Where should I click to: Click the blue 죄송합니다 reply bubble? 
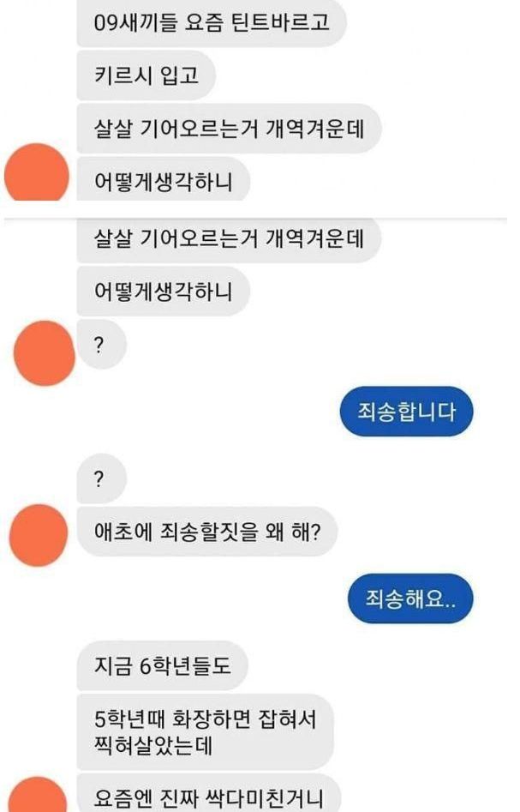click(x=406, y=412)
